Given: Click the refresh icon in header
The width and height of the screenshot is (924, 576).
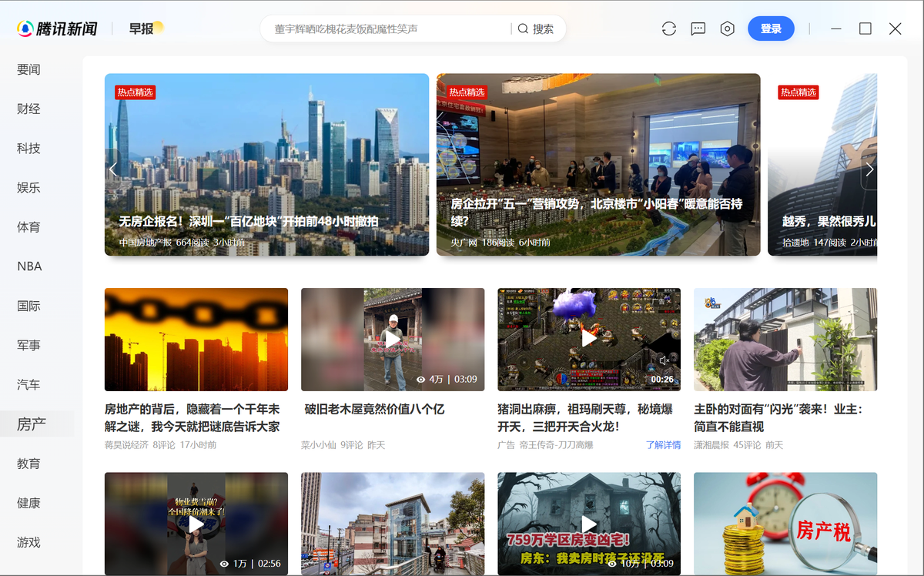Looking at the screenshot, I should click(669, 28).
